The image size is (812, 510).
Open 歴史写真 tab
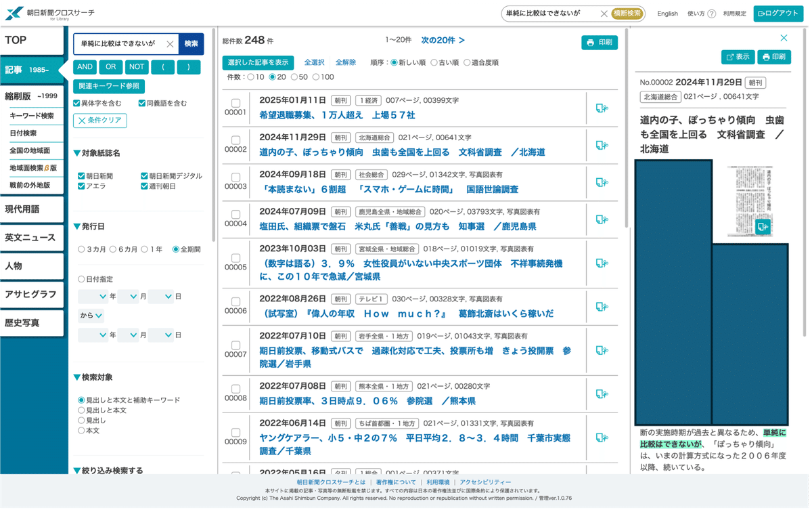pyautogui.click(x=32, y=323)
